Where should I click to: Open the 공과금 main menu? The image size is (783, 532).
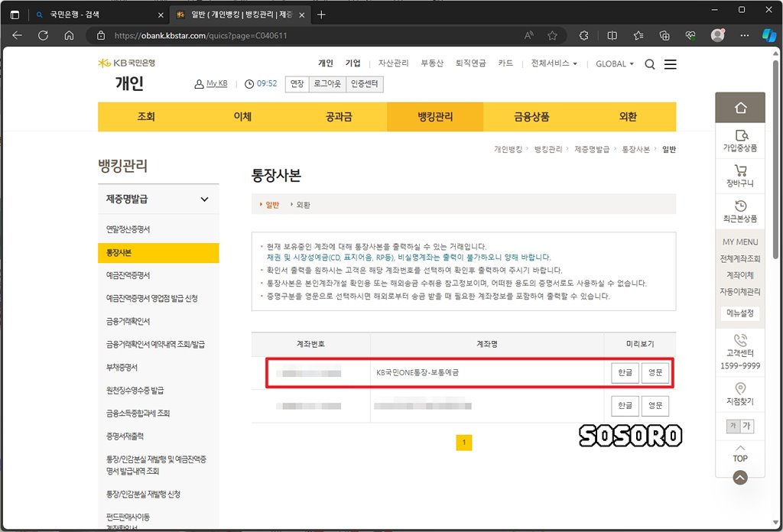(x=339, y=117)
